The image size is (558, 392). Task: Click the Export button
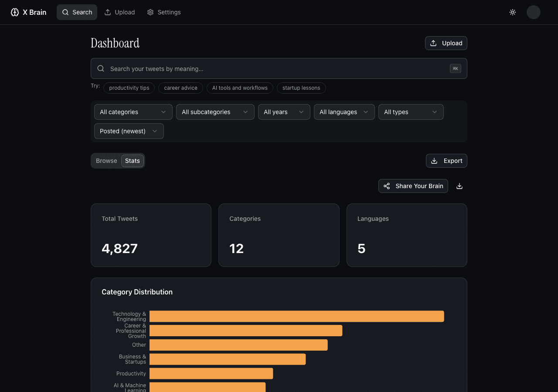[446, 161]
